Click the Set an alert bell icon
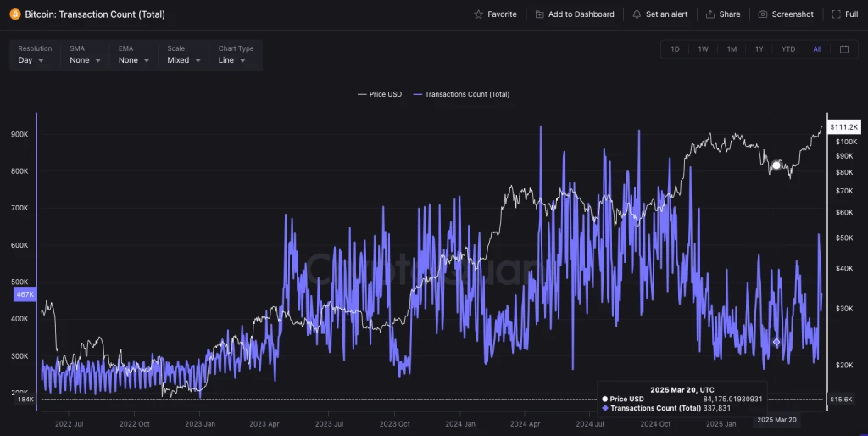868x436 pixels. click(x=637, y=14)
